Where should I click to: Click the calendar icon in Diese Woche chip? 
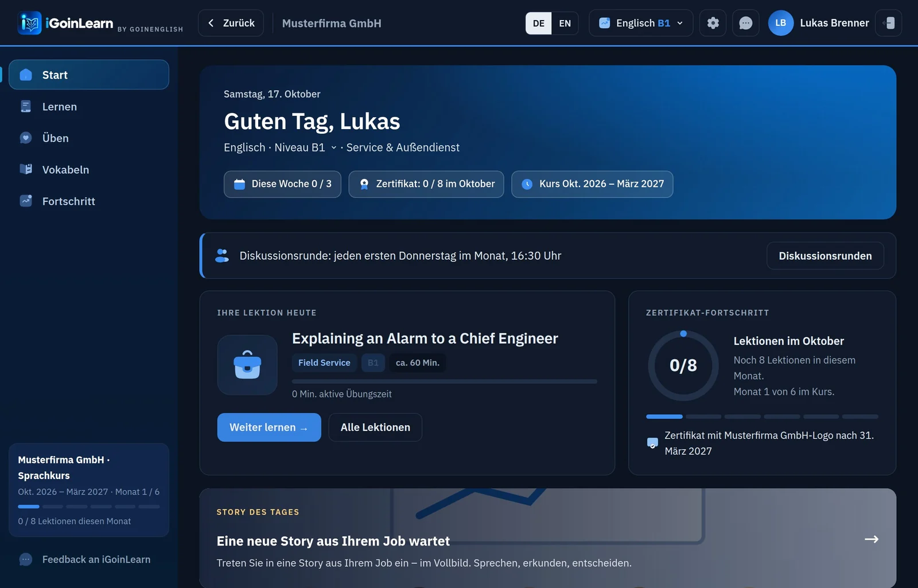(x=240, y=184)
